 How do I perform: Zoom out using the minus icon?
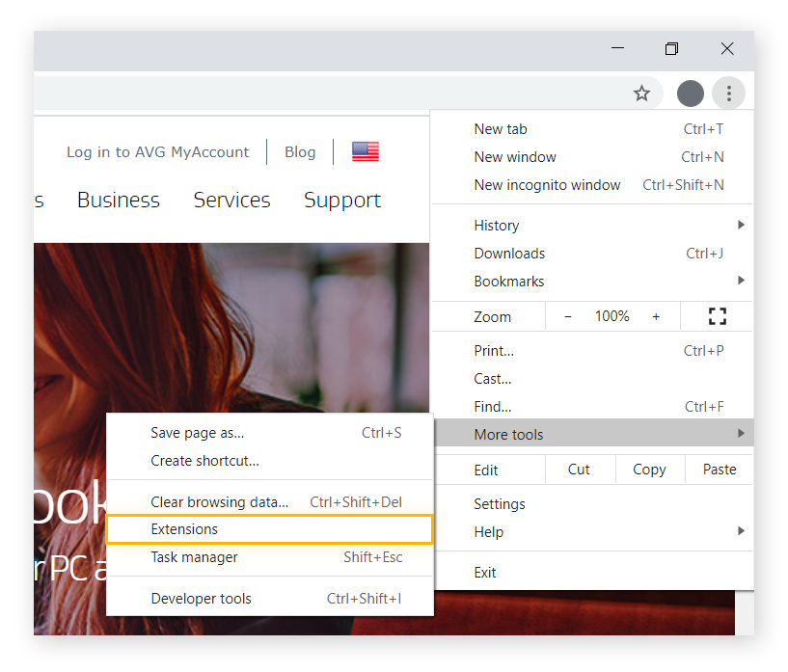(567, 315)
